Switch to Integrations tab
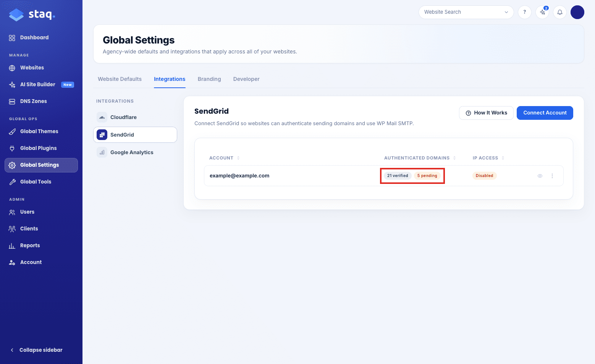This screenshot has height=364, width=595. coord(170,79)
